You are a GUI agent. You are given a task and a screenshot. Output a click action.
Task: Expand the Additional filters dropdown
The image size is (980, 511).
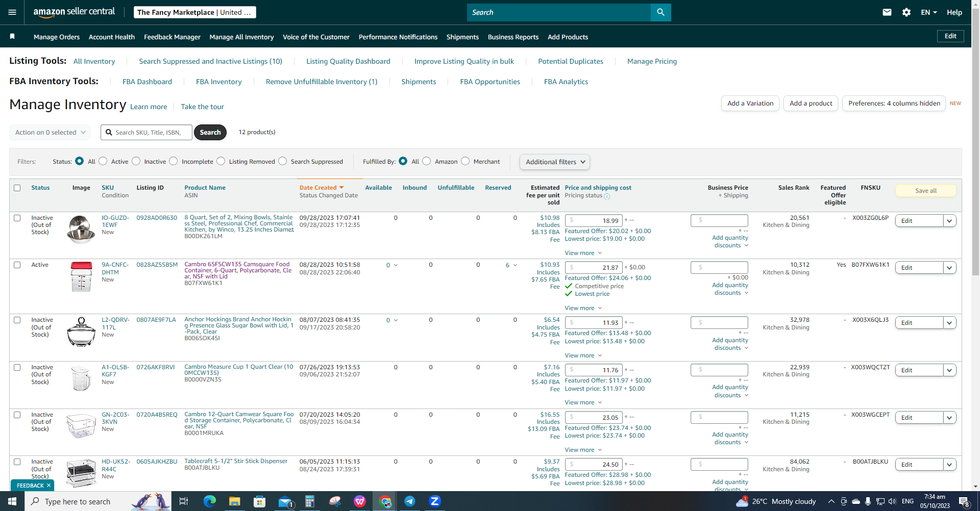coord(555,162)
